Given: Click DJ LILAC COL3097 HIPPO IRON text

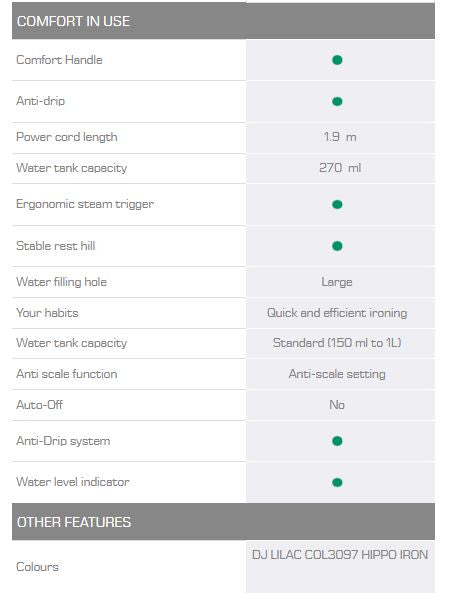Looking at the screenshot, I should coord(340,555).
